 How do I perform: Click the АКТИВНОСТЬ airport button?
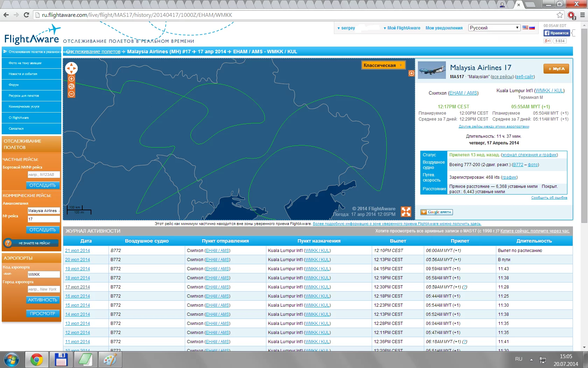point(43,300)
